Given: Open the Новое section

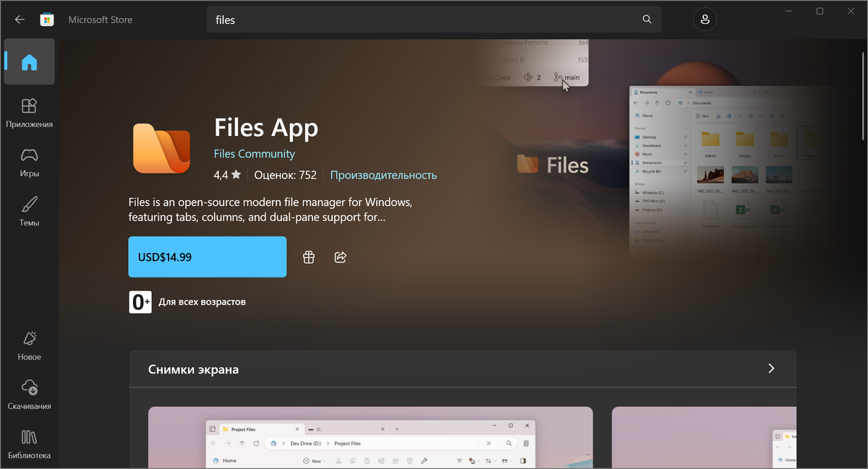Looking at the screenshot, I should point(30,345).
